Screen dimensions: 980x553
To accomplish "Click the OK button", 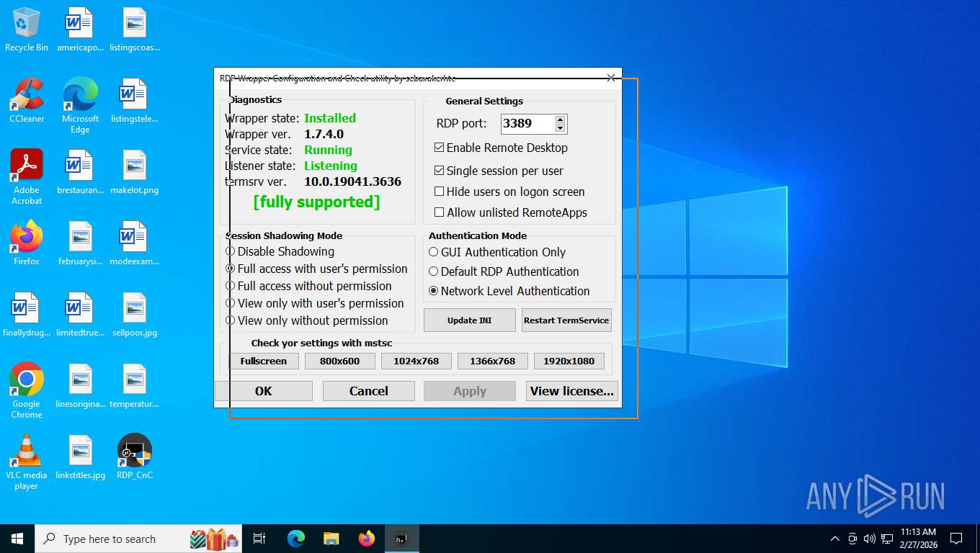I will pos(264,391).
